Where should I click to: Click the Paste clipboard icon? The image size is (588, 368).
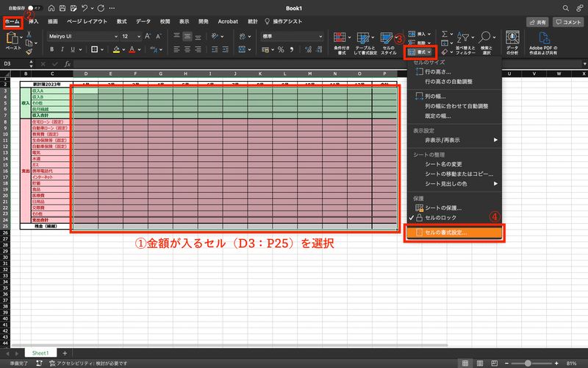click(12, 38)
